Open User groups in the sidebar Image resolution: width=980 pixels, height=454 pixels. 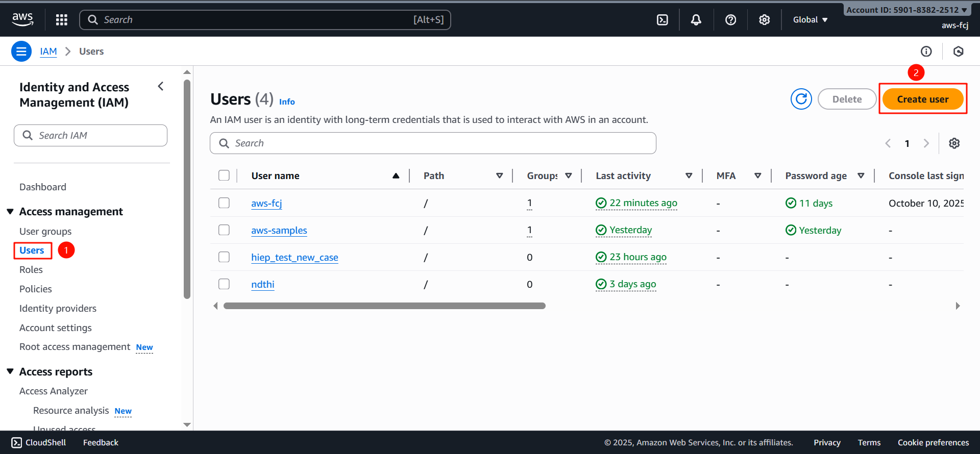(x=45, y=231)
